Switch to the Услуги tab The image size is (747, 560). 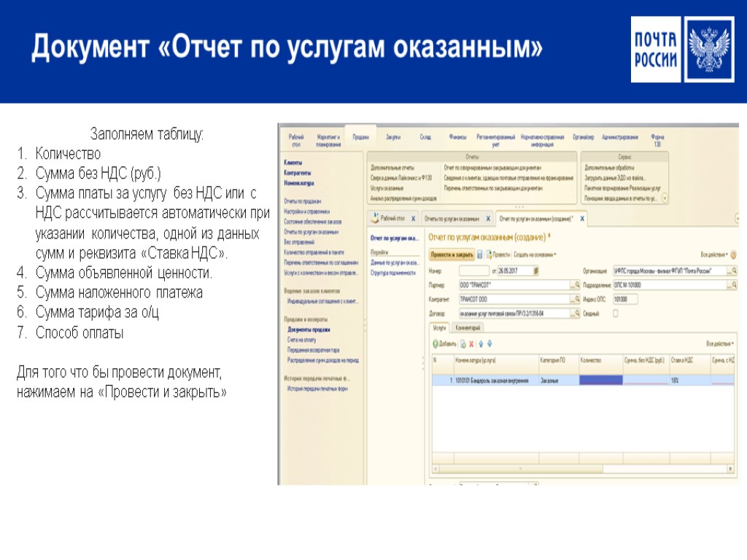(439, 327)
